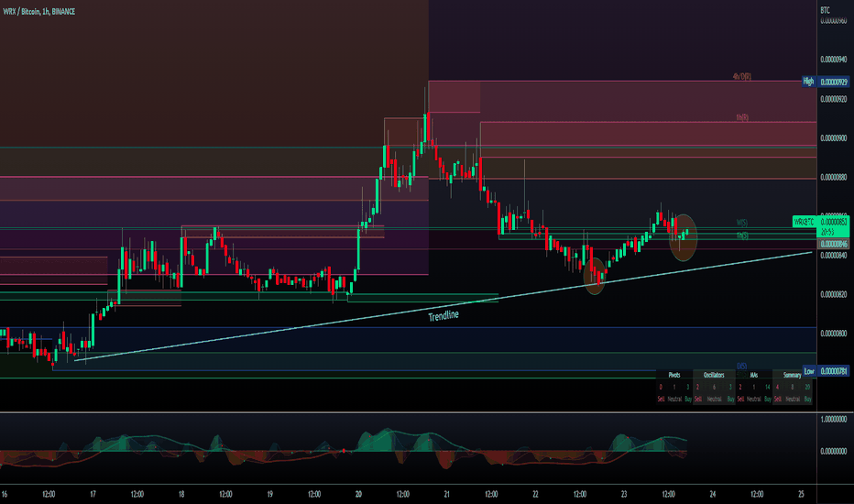Click the Pivots Sell label

[661, 399]
